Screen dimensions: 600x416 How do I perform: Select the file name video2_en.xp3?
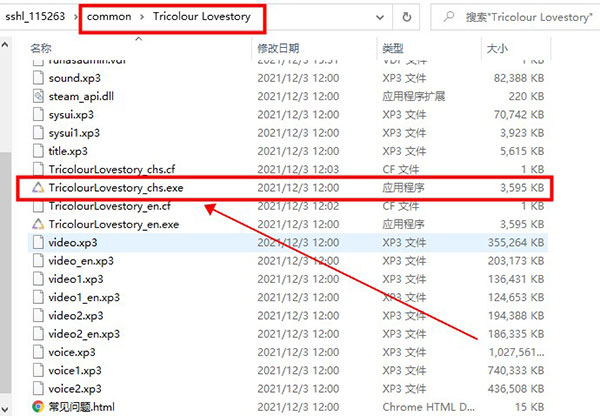(x=84, y=334)
